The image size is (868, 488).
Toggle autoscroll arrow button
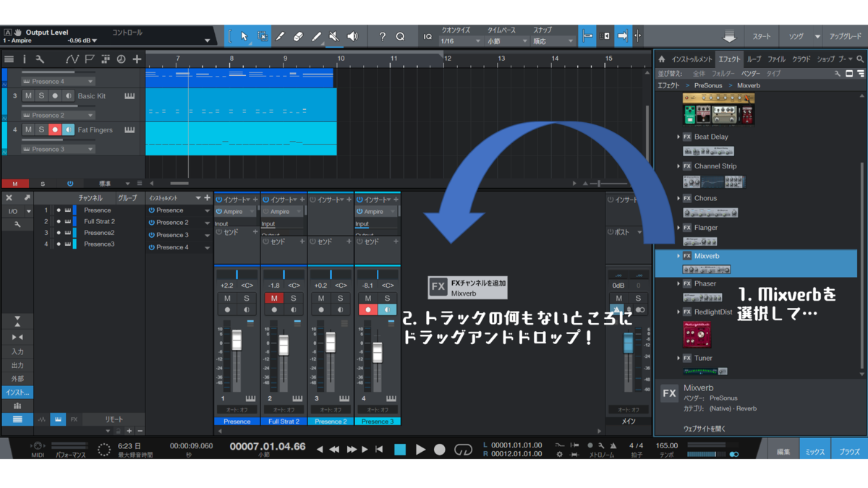tap(622, 36)
